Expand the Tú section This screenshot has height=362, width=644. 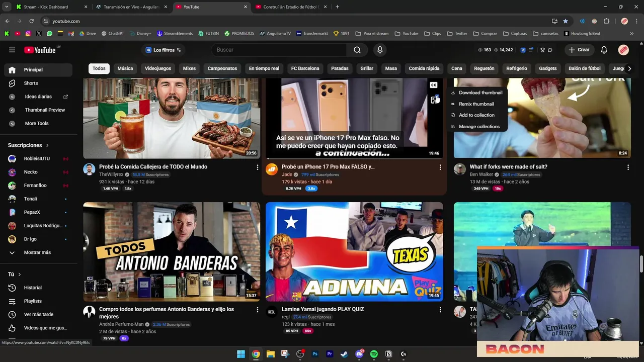point(15,275)
